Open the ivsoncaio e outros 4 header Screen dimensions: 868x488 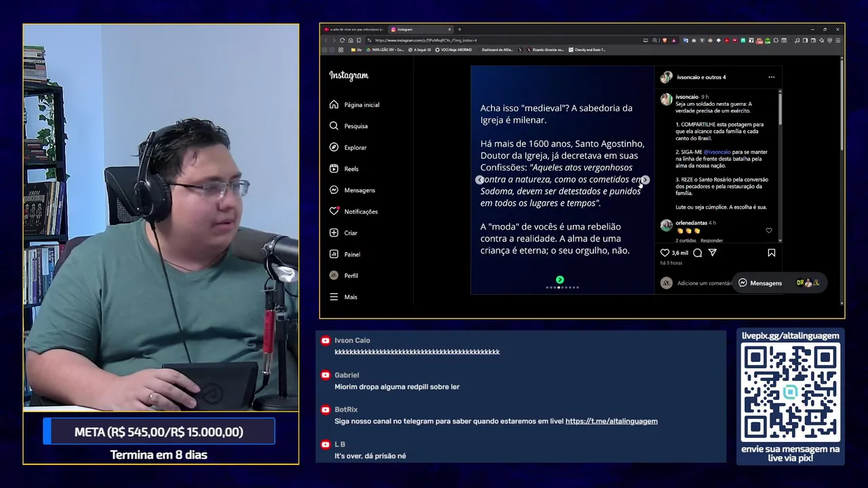pyautogui.click(x=701, y=77)
